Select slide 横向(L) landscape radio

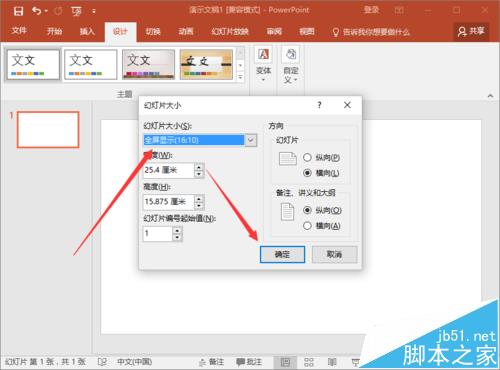pyautogui.click(x=321, y=173)
